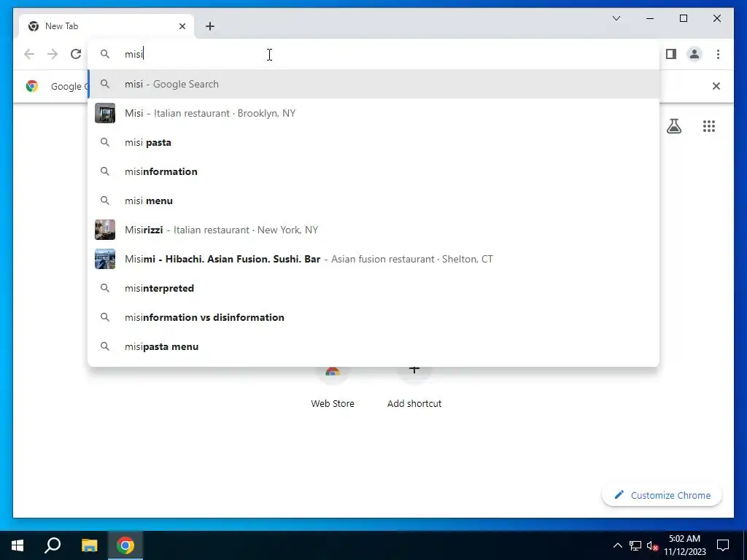The height and width of the screenshot is (560, 747).
Task: Open Windows taskbar search
Action: pyautogui.click(x=53, y=545)
